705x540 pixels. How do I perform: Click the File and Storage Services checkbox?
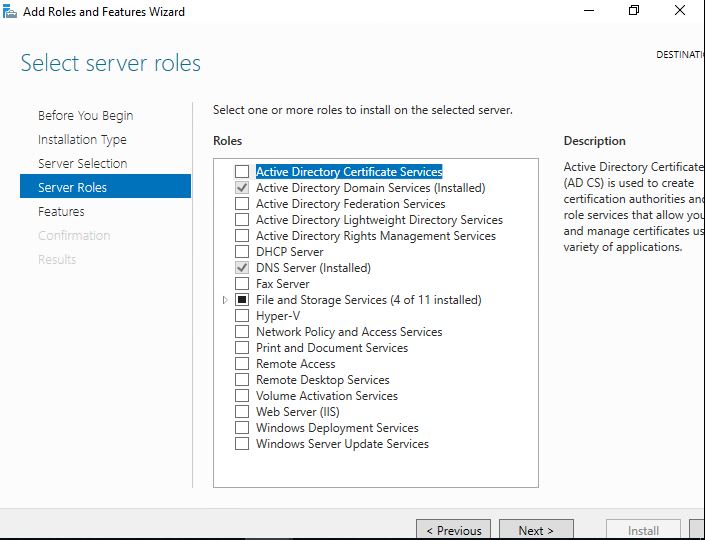[242, 299]
